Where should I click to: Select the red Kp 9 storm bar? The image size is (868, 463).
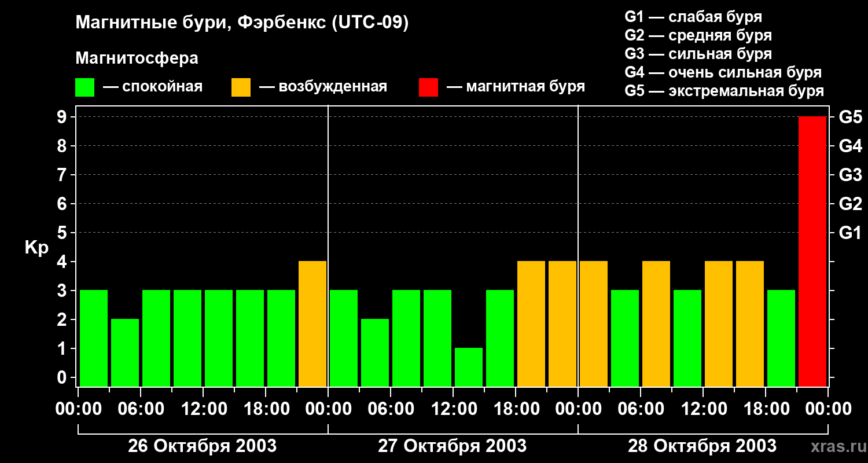(x=812, y=251)
